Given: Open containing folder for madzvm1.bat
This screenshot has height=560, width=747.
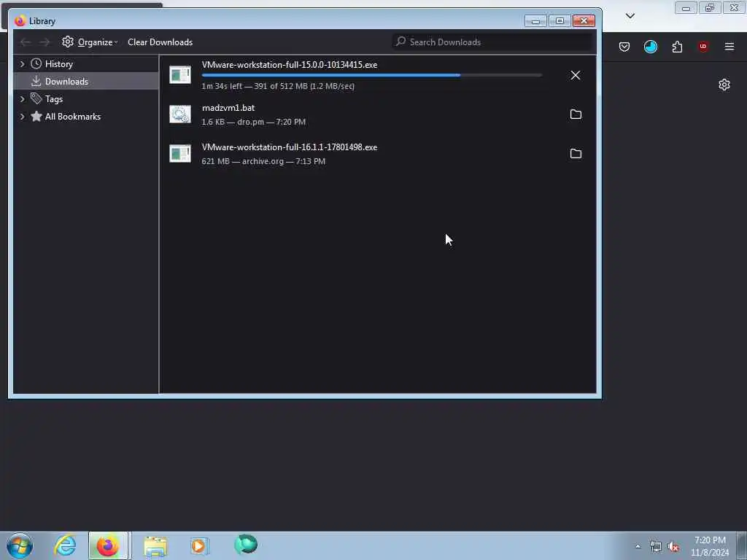Looking at the screenshot, I should pyautogui.click(x=576, y=114).
